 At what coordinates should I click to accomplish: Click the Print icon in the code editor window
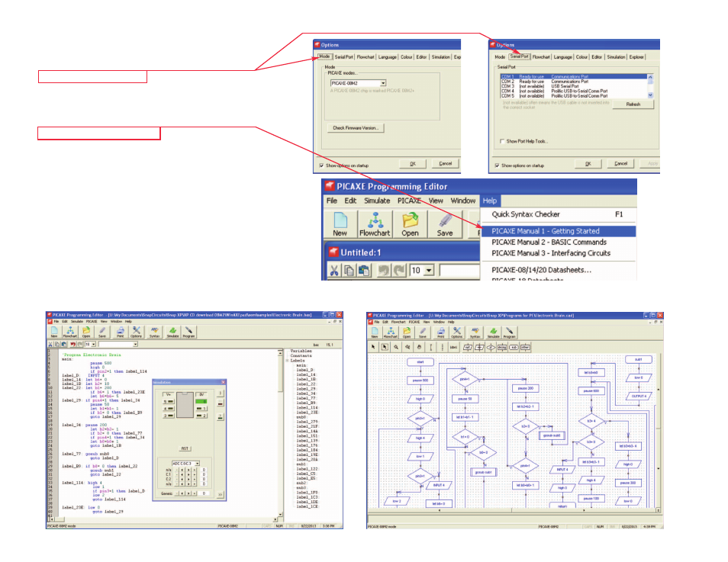coord(121,332)
